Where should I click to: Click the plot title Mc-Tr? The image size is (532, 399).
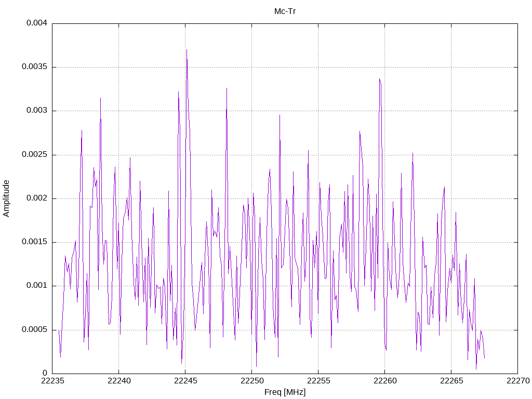[x=285, y=11]
